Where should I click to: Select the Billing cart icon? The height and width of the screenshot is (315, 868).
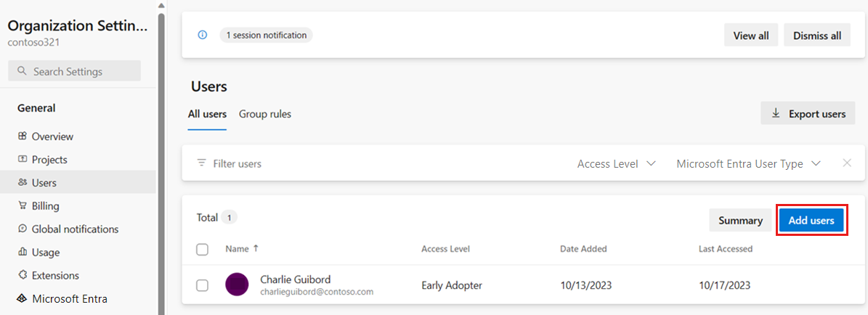[x=22, y=206]
